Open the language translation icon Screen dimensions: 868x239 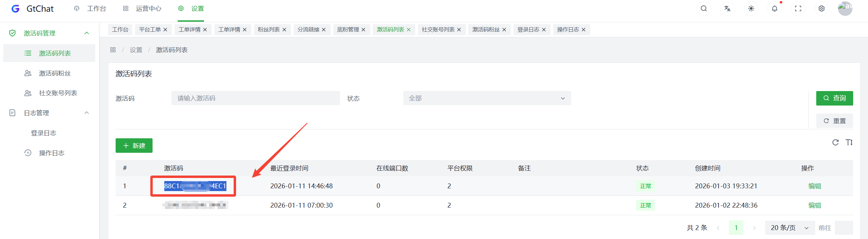coord(727,9)
